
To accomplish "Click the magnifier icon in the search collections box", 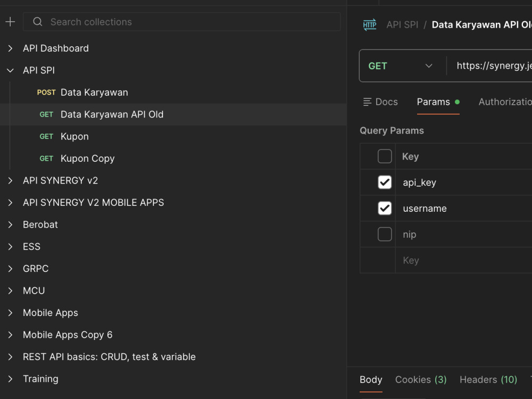I will pyautogui.click(x=38, y=22).
